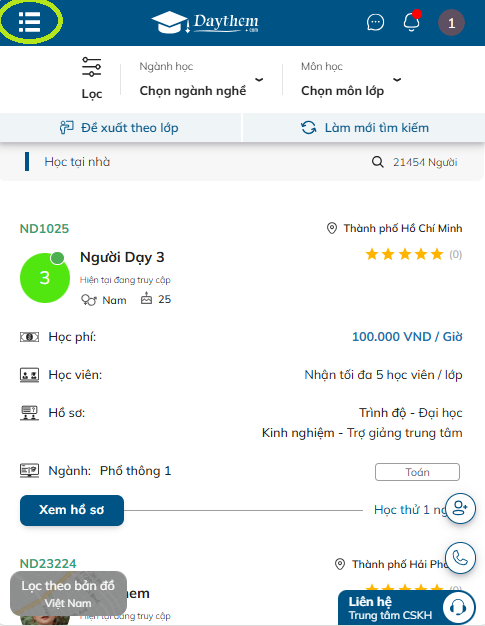485x626 pixels.
Task: Open the hamburger menu icon
Action: (x=30, y=22)
